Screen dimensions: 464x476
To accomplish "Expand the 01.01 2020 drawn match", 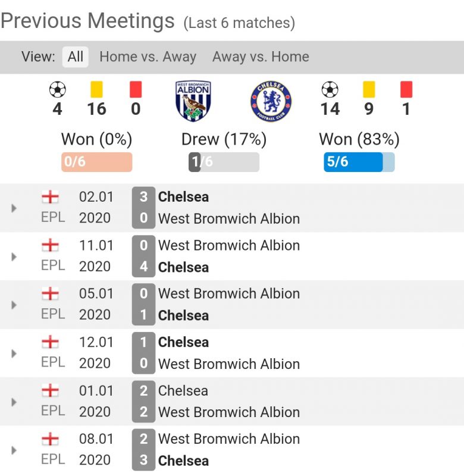I will pyautogui.click(x=14, y=402).
